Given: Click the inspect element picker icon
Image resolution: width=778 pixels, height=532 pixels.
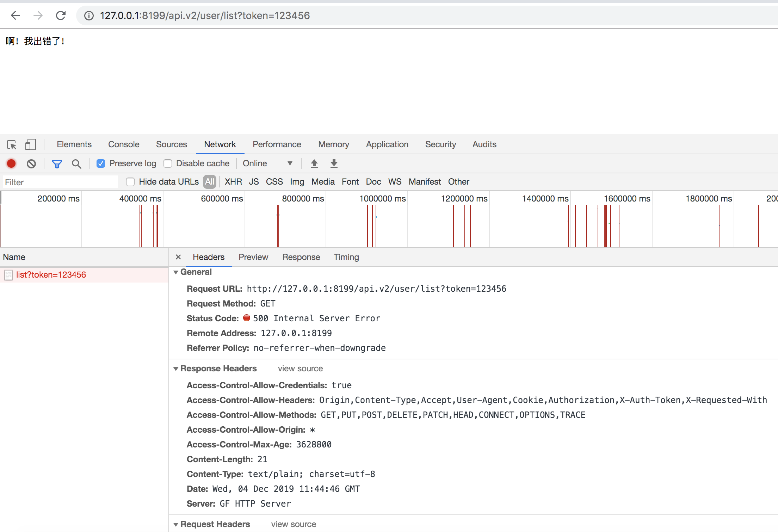Looking at the screenshot, I should 12,144.
